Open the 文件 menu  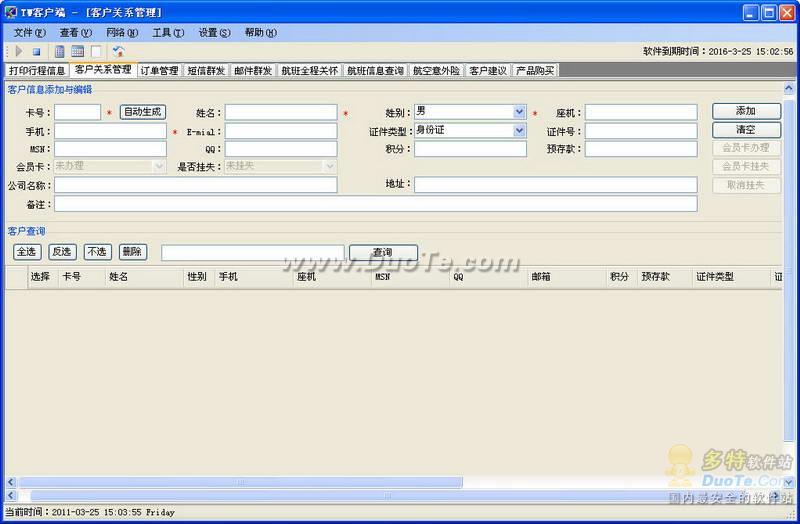click(30, 33)
